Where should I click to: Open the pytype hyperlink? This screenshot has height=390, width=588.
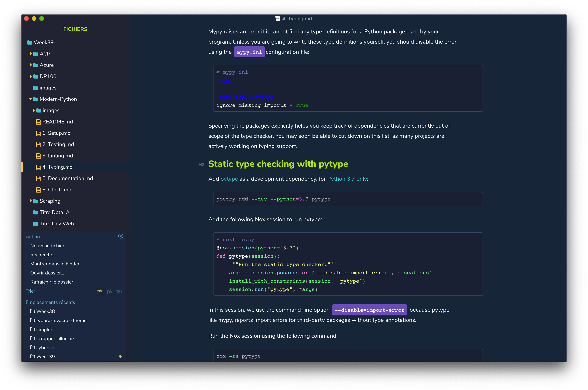pyautogui.click(x=229, y=179)
